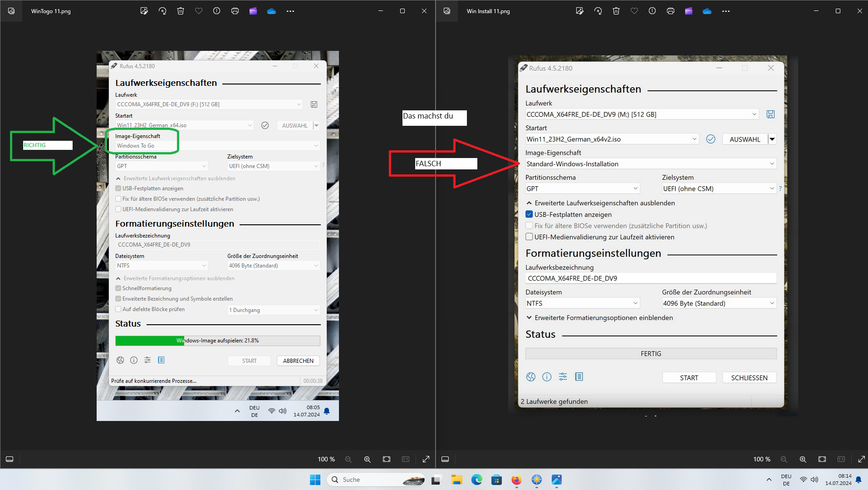Viewport: 868px width, 490px height.
Task: Click ABBRECHEN button in left Rufus image
Action: tap(298, 361)
